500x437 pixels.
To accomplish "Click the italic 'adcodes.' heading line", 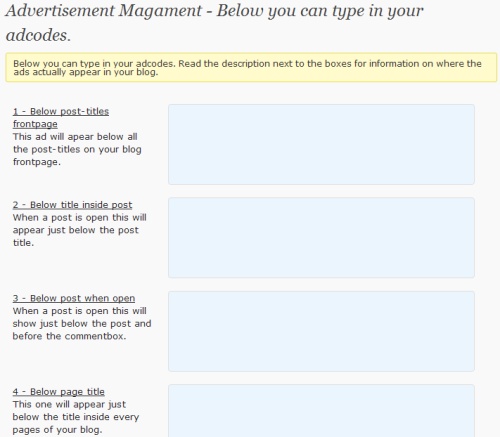I will click(38, 35).
